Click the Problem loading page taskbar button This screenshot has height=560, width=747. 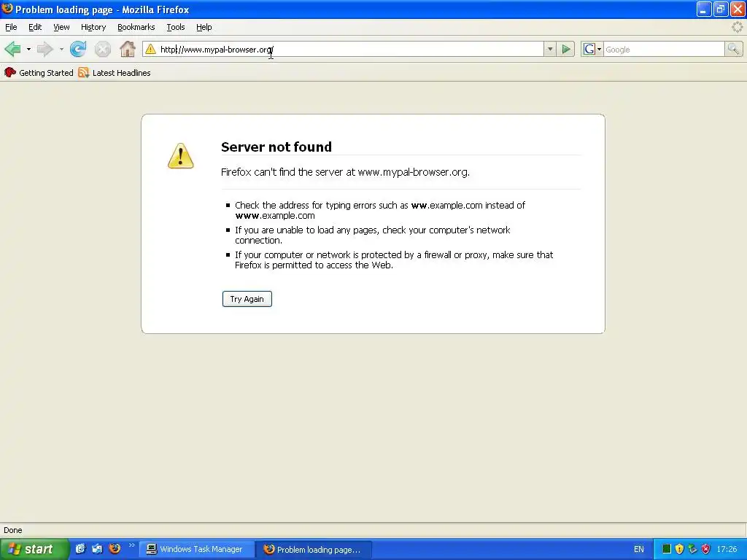314,550
